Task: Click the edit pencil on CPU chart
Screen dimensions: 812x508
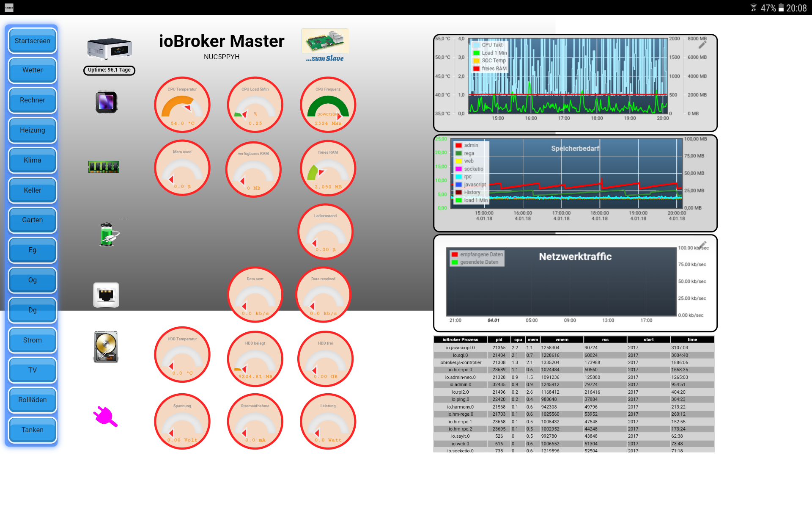Action: pos(702,44)
